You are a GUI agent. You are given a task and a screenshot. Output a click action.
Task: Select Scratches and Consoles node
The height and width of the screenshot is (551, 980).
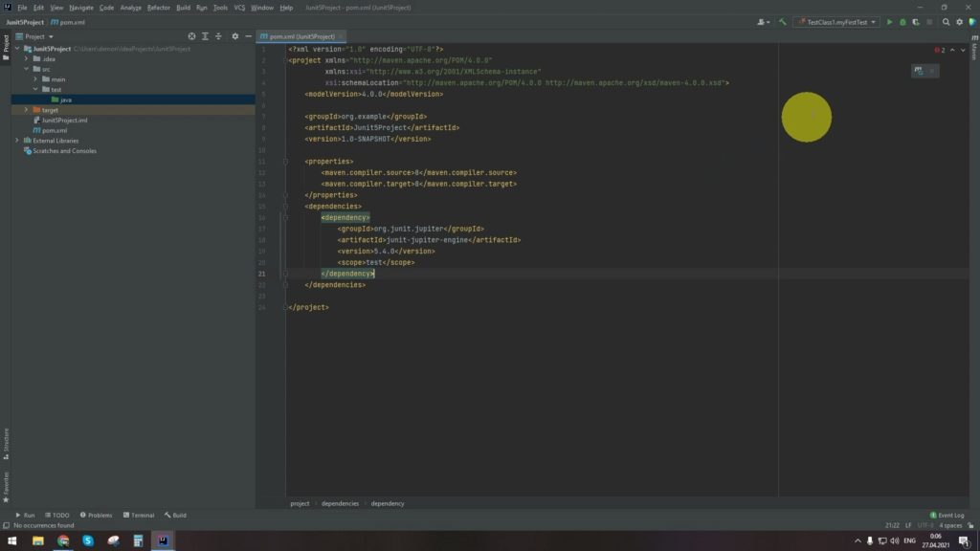[64, 150]
